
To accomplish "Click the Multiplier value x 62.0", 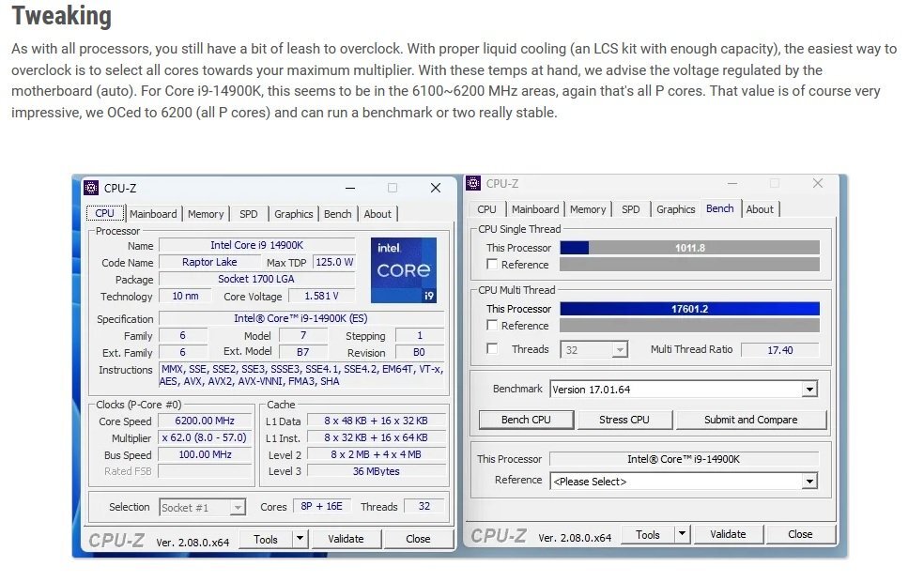I will (x=205, y=437).
